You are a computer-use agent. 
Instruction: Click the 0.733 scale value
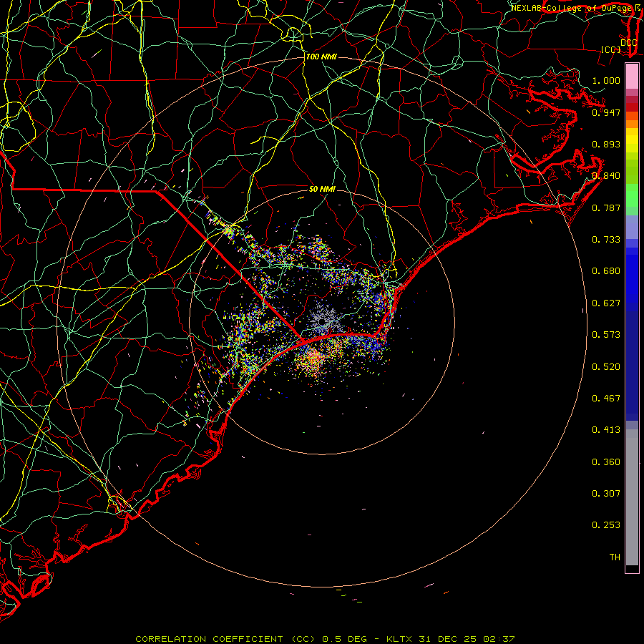pos(606,240)
